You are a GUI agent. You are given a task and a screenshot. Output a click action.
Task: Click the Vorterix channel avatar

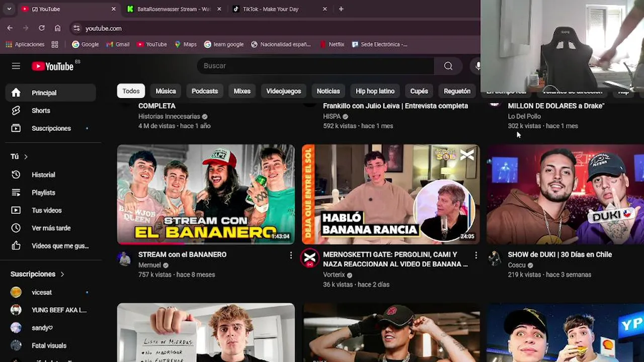click(309, 258)
